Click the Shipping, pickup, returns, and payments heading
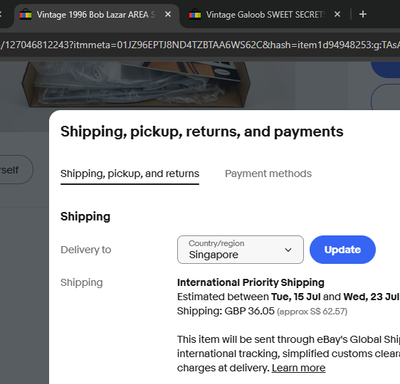The height and width of the screenshot is (384, 400). (x=202, y=132)
